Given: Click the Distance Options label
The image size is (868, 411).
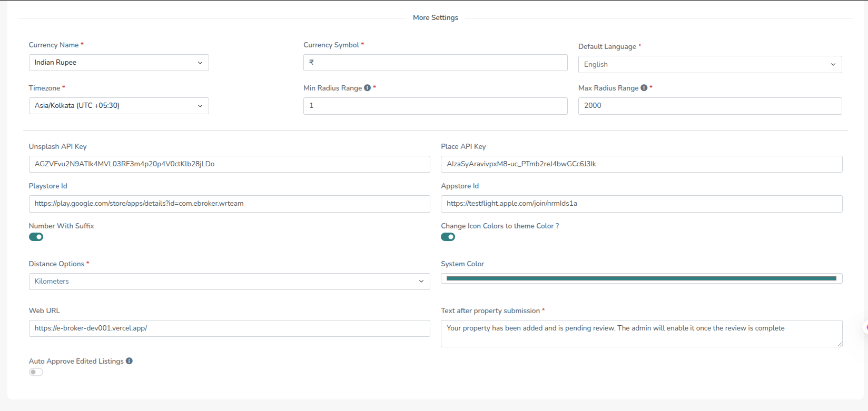Looking at the screenshot, I should (x=56, y=264).
